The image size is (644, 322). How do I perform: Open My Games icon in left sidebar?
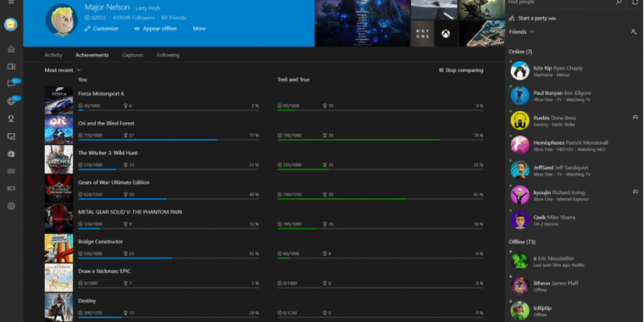tap(11, 67)
